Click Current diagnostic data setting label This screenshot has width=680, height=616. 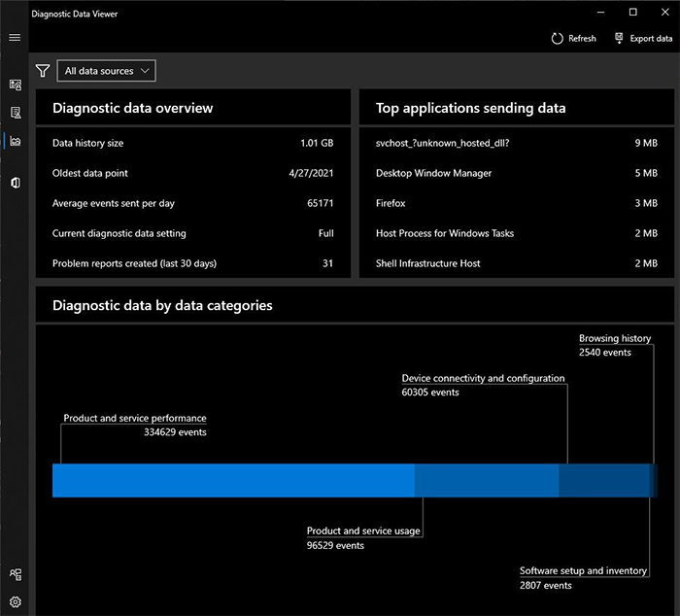pos(119,233)
